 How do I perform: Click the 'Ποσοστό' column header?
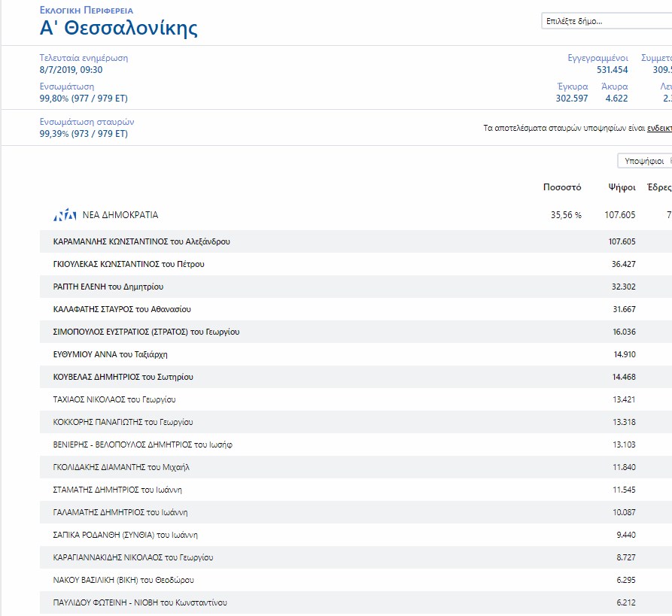(x=561, y=187)
